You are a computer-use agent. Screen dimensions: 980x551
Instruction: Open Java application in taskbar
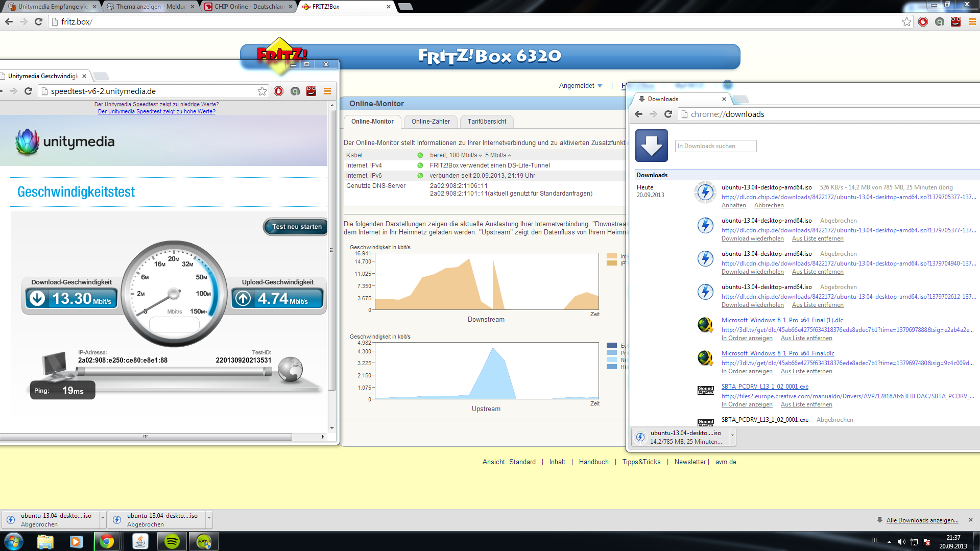[140, 541]
